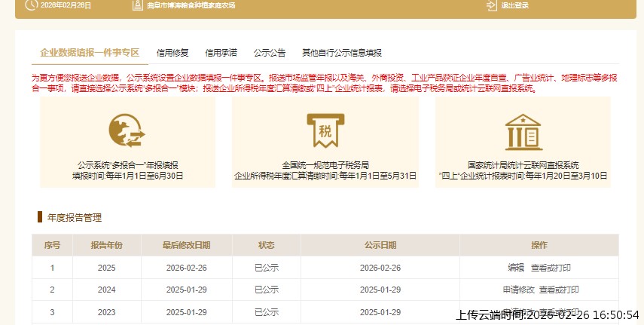Click the 操作 column header
The image size is (644, 325).
click(x=539, y=245)
